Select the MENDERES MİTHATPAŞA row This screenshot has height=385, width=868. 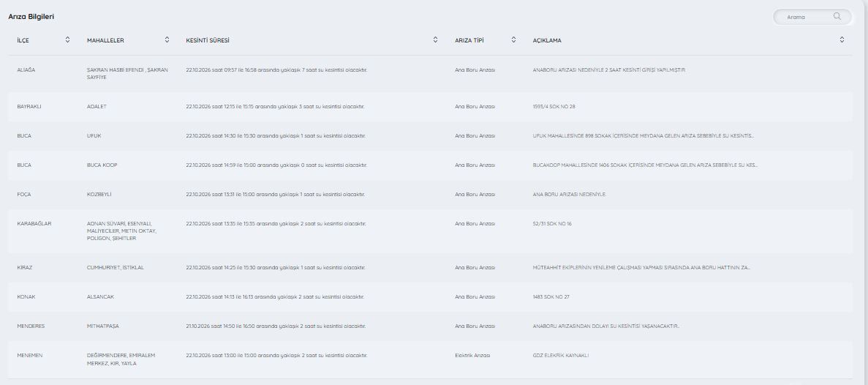[x=430, y=326]
